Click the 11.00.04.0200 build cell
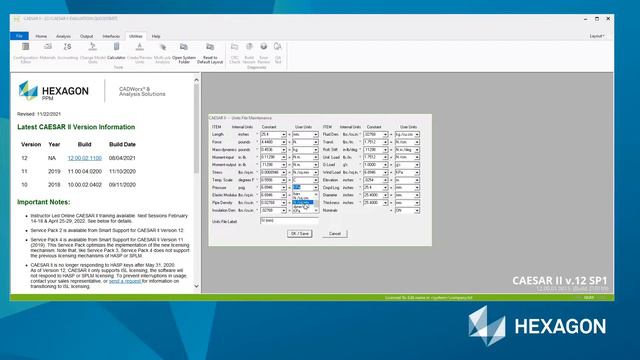Screen dimensions: 640x360 (x=84, y=171)
